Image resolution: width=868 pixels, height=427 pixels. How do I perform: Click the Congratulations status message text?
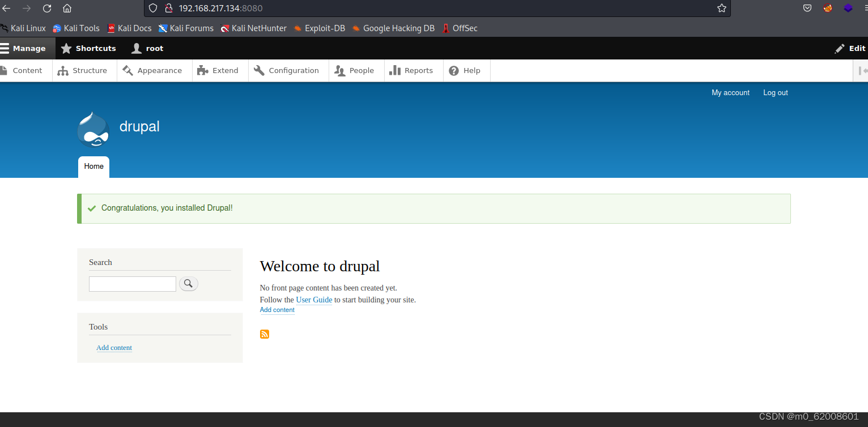[167, 208]
